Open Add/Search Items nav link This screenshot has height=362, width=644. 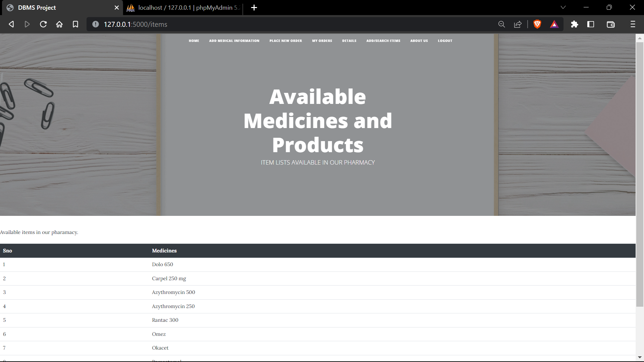[x=383, y=41]
